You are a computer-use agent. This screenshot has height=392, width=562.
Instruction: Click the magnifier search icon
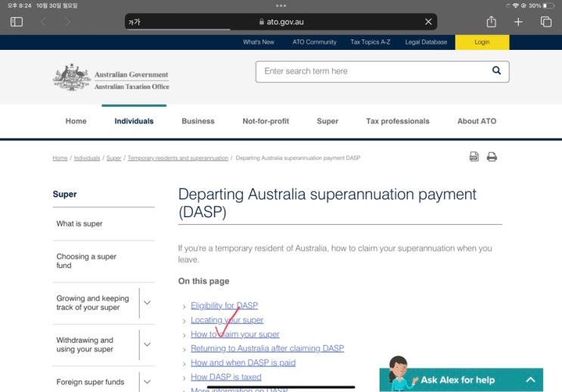[496, 70]
